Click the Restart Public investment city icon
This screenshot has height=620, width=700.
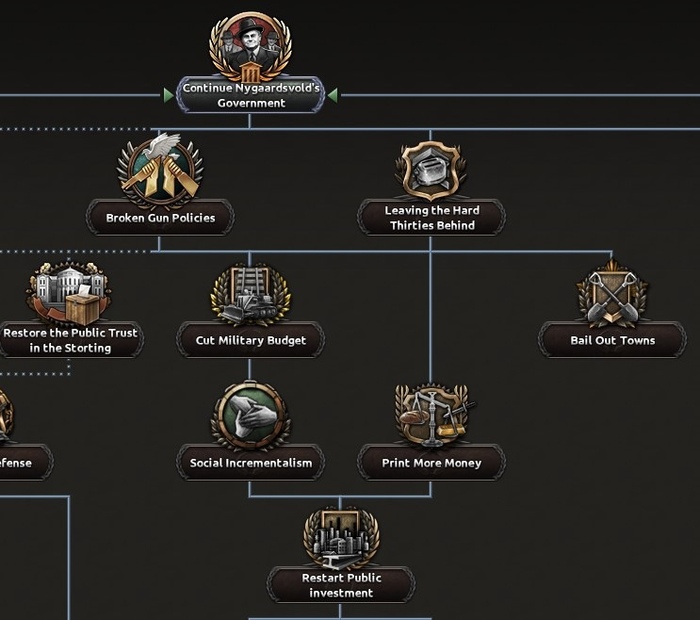341,538
